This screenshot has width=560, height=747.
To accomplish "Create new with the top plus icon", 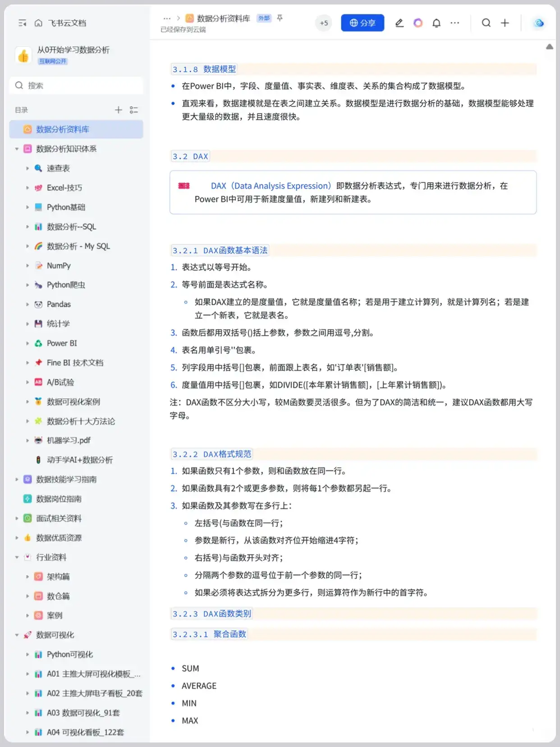I will pos(505,23).
